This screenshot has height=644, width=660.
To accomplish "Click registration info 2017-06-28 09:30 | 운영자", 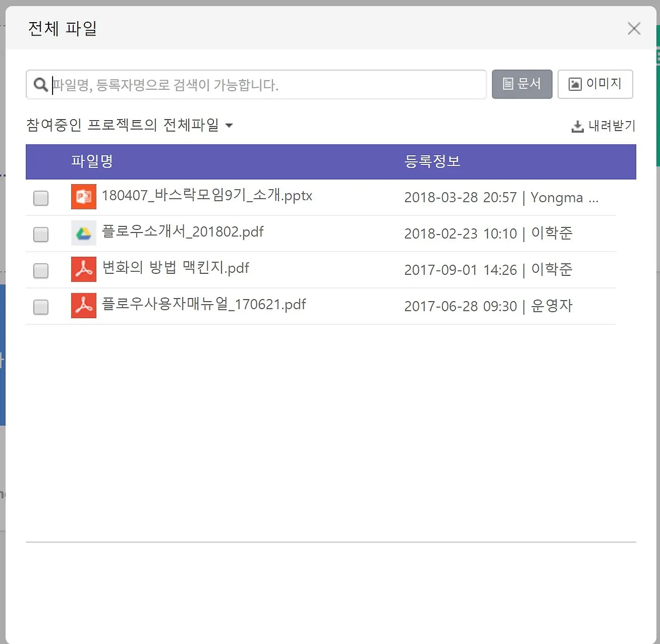I will point(488,306).
